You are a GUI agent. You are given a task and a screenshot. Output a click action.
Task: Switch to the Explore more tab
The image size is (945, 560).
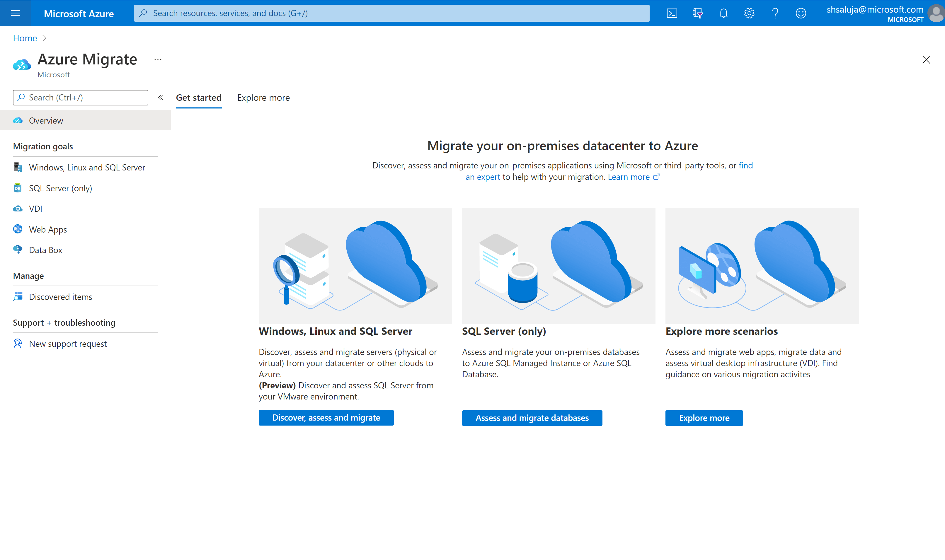263,97
